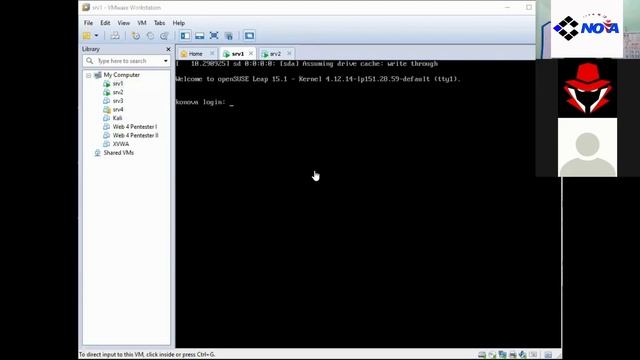This screenshot has width=640, height=360.
Task: Revert to snapshot toolbar icon
Action: pyautogui.click(x=150, y=36)
